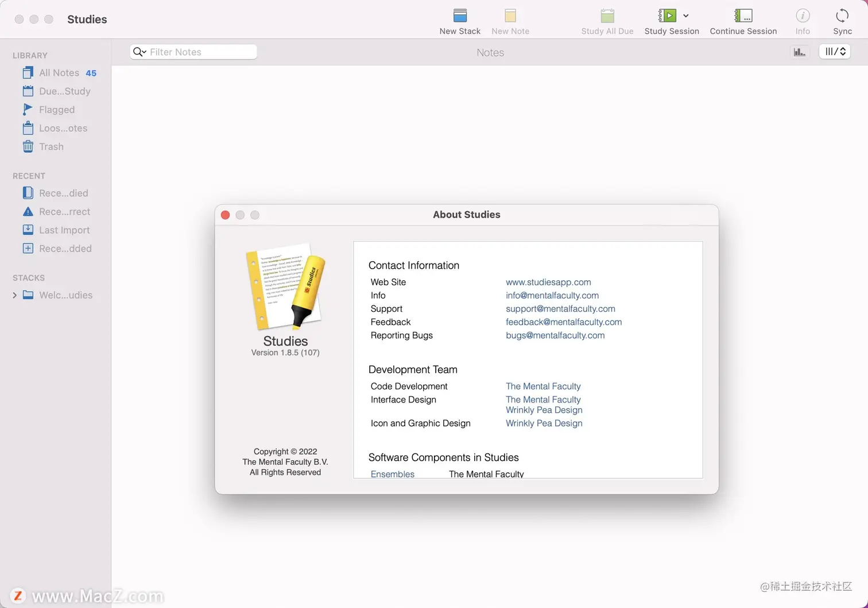868x608 pixels.
Task: Open Wrinkly Pea Design link under Interface Design
Action: click(x=544, y=409)
